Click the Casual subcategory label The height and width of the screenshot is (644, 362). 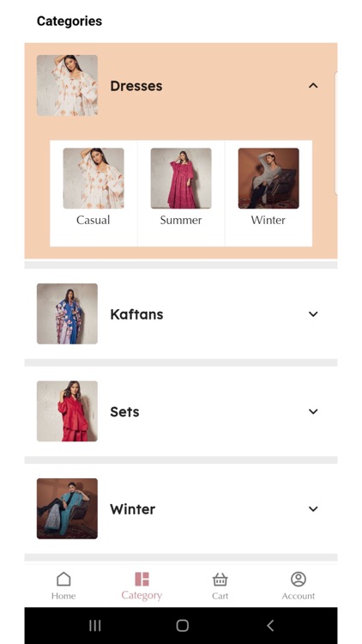tap(94, 220)
